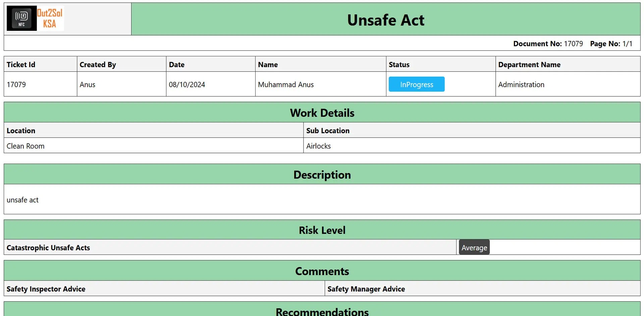Click the Created By column header

click(98, 64)
